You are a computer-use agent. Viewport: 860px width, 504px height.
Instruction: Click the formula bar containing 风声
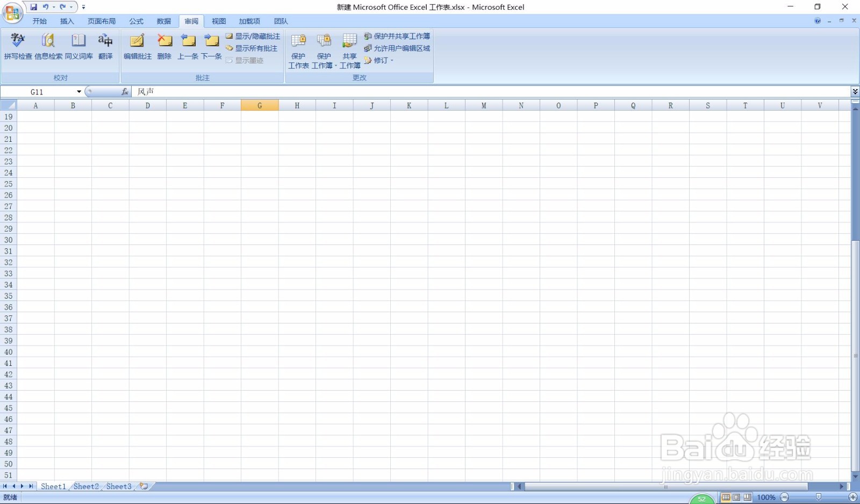coord(491,92)
